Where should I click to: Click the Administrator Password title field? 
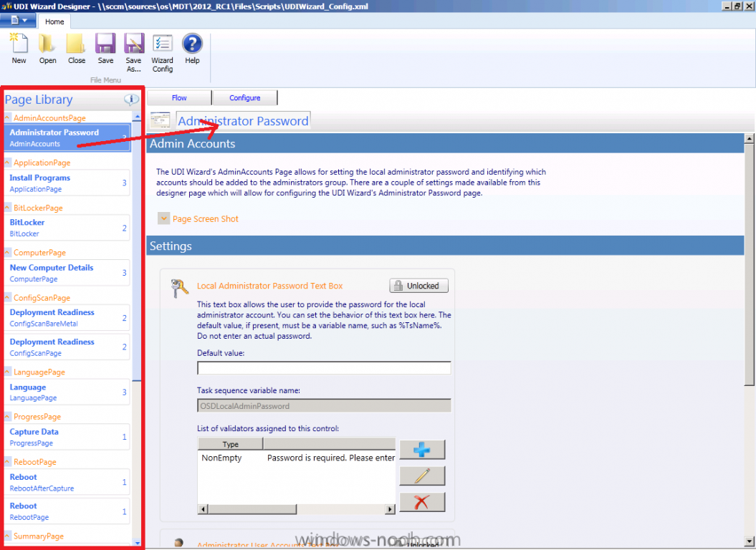pos(243,120)
